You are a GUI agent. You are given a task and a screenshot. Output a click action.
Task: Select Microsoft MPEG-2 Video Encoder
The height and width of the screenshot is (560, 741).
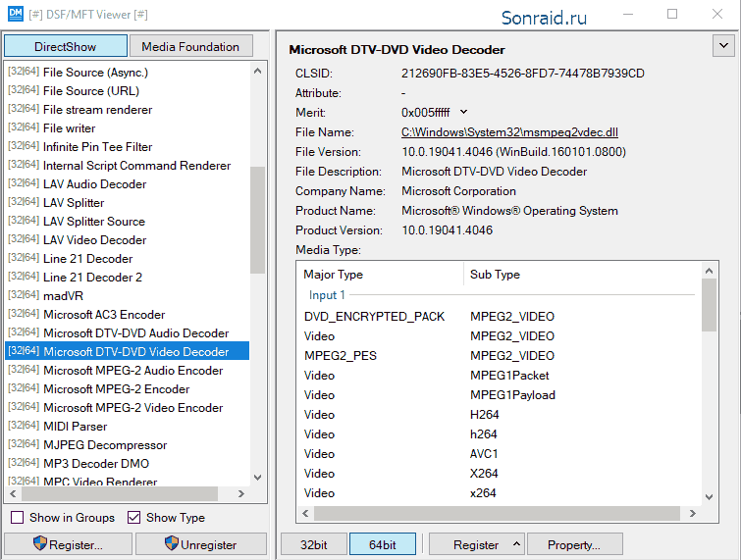tap(128, 408)
